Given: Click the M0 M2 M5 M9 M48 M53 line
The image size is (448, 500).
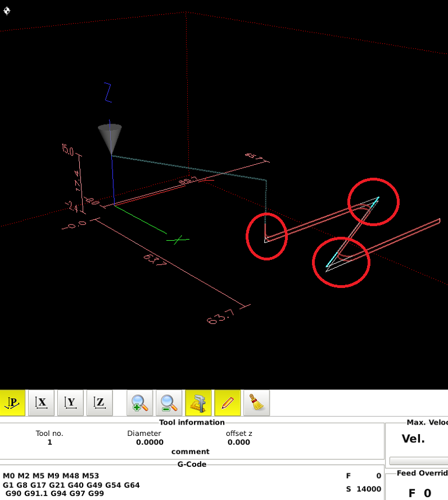Looking at the screenshot, I should (51, 476).
